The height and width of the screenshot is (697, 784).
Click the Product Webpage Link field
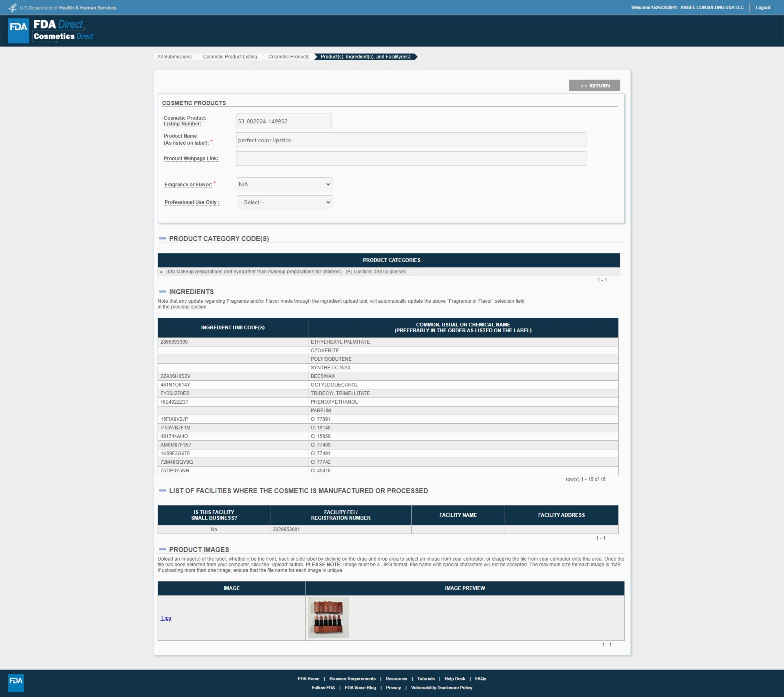410,159
